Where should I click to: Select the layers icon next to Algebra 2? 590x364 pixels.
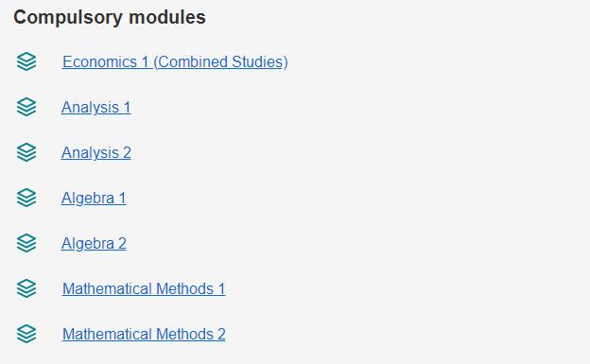pyautogui.click(x=26, y=243)
